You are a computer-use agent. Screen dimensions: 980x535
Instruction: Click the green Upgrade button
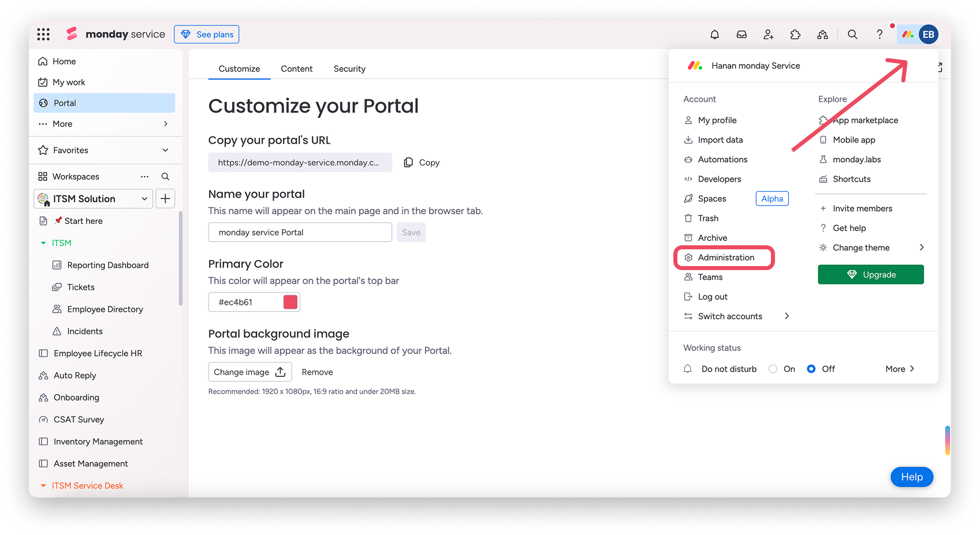click(x=870, y=274)
